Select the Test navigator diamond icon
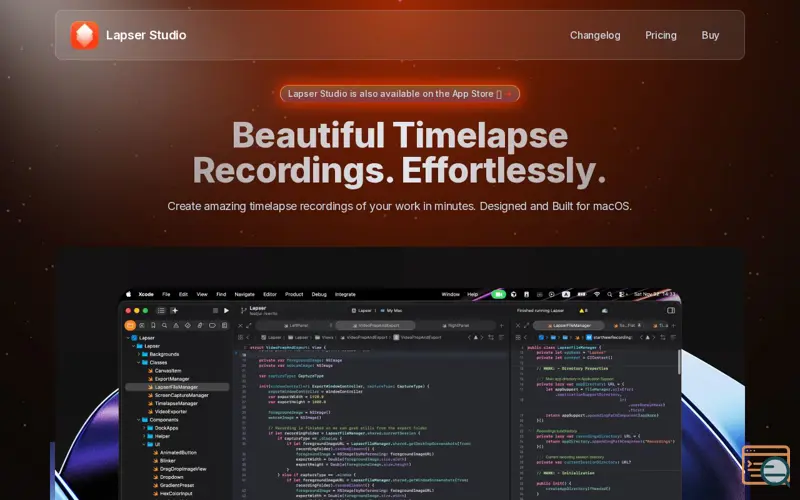800x500 pixels. [188, 325]
